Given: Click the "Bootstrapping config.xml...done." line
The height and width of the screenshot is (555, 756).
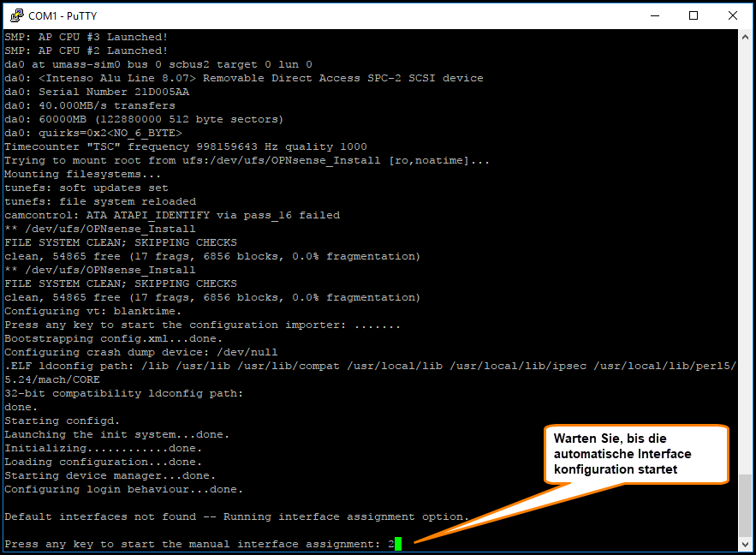Looking at the screenshot, I should [113, 338].
